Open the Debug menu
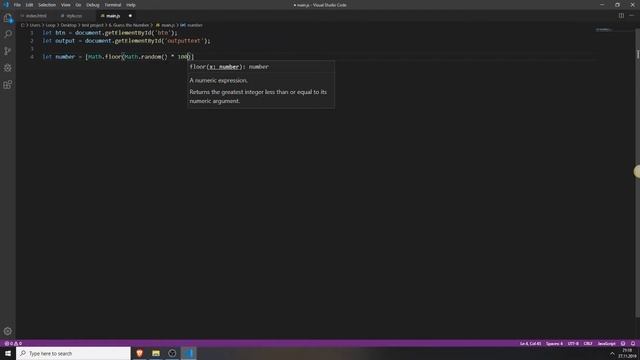Screen dimensions: 640x360 click(93, 5)
